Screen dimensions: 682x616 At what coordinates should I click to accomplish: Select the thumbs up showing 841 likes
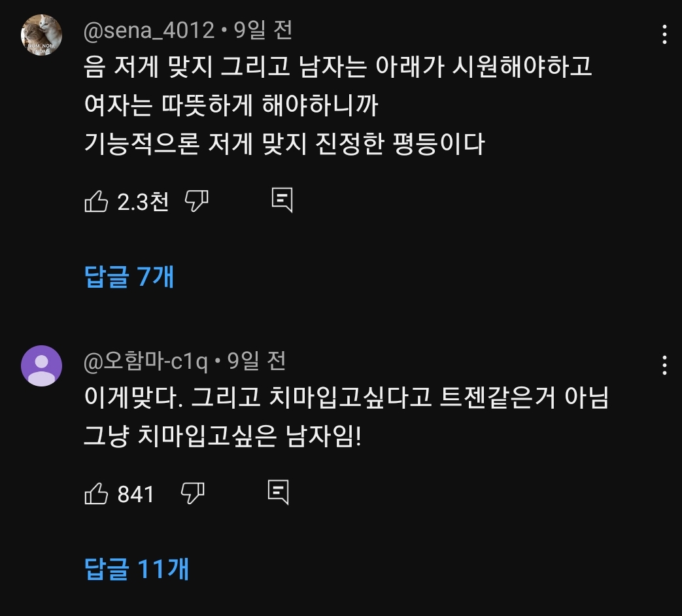(98, 495)
